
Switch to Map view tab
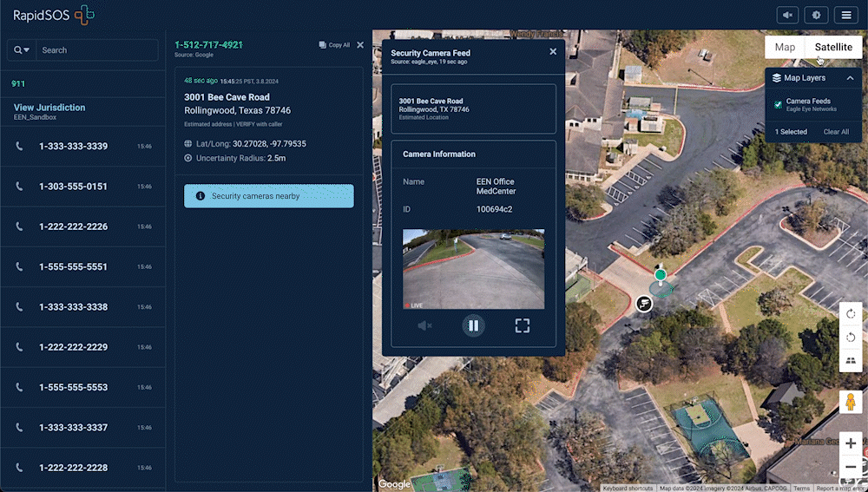[785, 48]
